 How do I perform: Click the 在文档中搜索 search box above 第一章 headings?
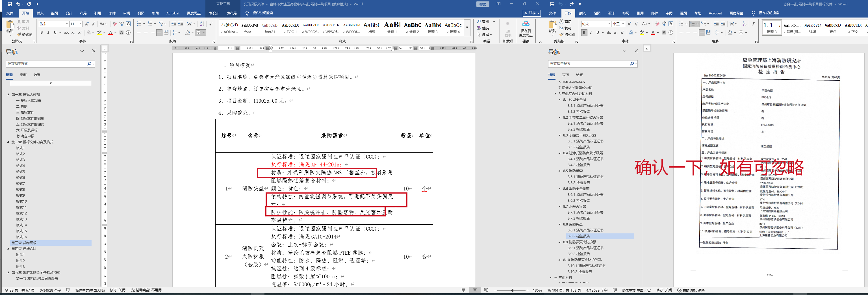[x=47, y=64]
